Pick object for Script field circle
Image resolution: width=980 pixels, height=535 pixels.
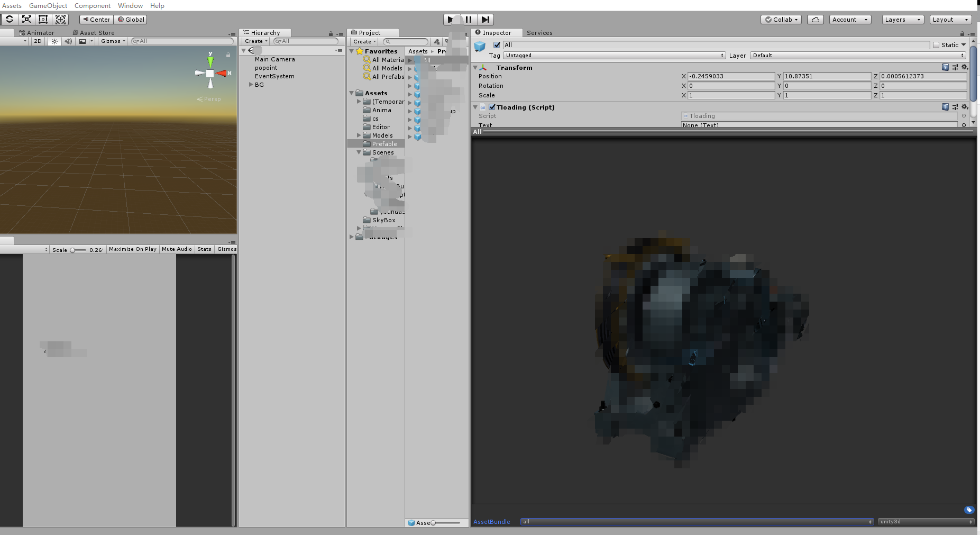pyautogui.click(x=964, y=116)
